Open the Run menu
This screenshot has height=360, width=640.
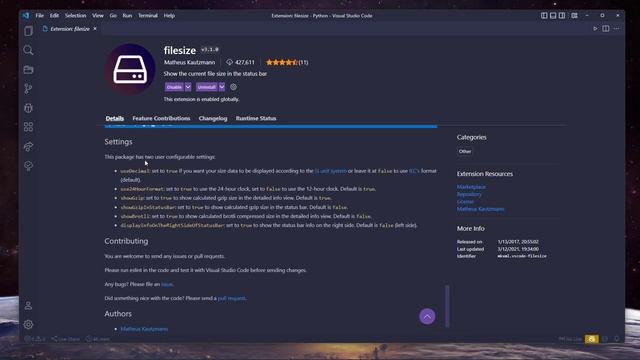[x=127, y=16]
